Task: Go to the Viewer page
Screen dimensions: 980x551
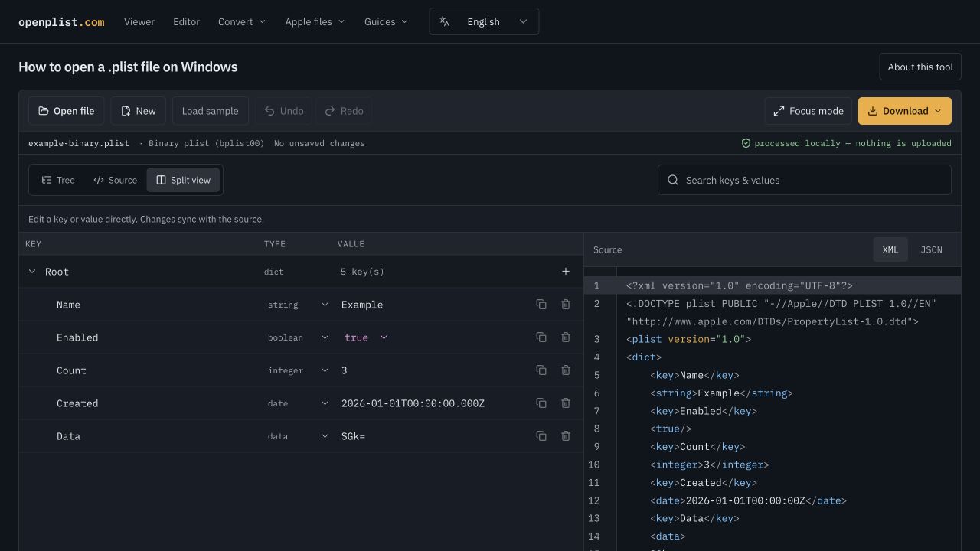Action: pyautogui.click(x=139, y=21)
